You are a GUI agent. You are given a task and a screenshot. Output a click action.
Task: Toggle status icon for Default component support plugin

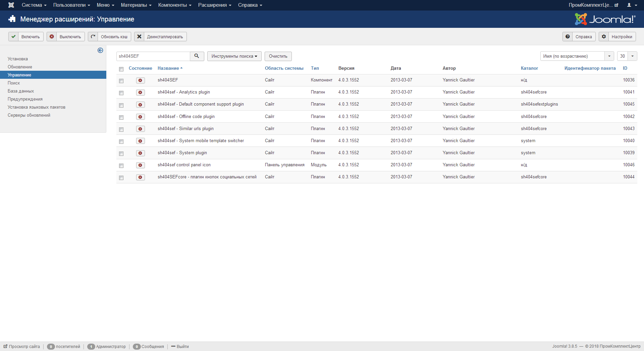pyautogui.click(x=140, y=105)
